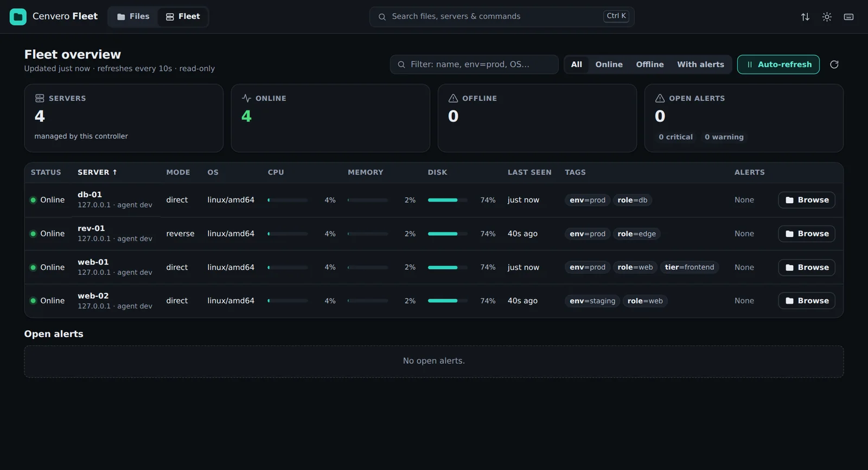This screenshot has width=868, height=470.
Task: Click the role=db tag on db-01
Action: (633, 200)
